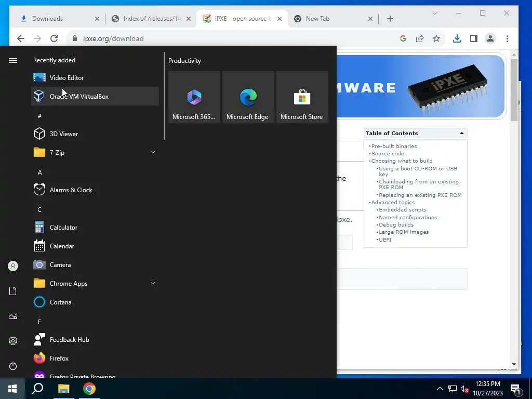Select the iPXE open source tab
The width and height of the screenshot is (532, 399).
(x=242, y=19)
